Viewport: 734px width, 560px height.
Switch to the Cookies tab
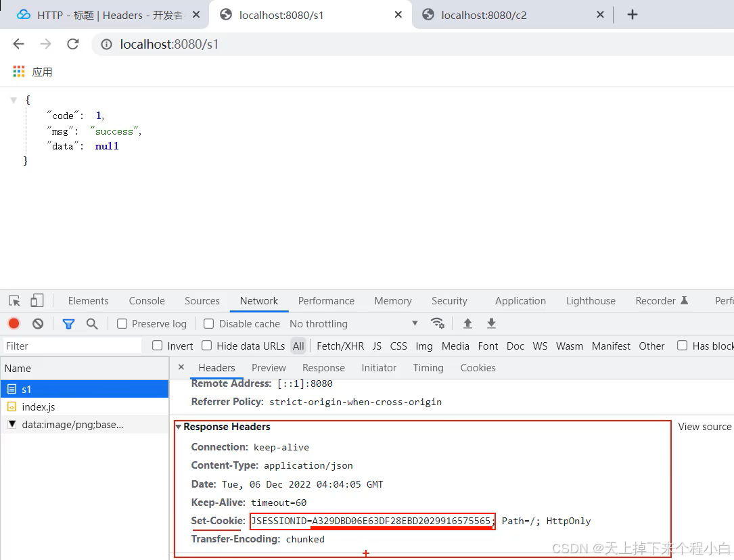[478, 367]
